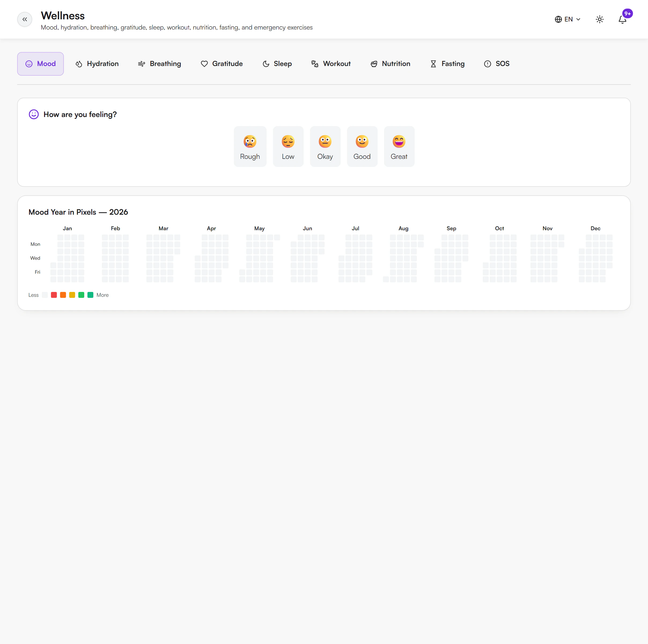Click the Fri weekday label
Viewport: 648px width, 644px height.
coord(37,272)
